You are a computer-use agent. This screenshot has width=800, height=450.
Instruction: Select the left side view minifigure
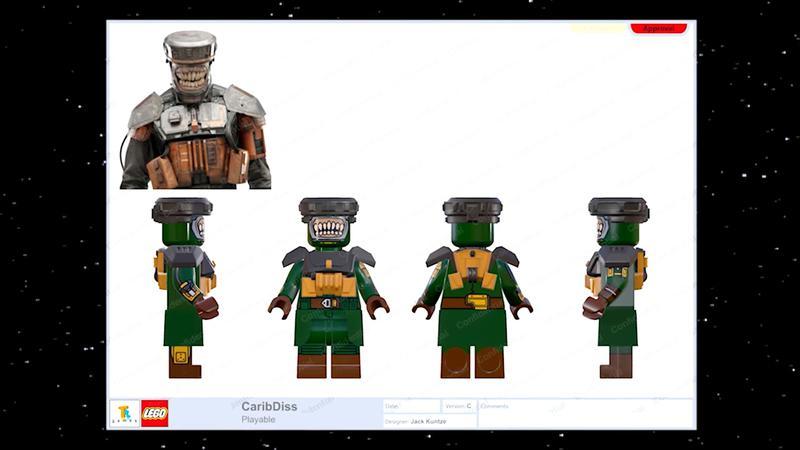(185, 288)
